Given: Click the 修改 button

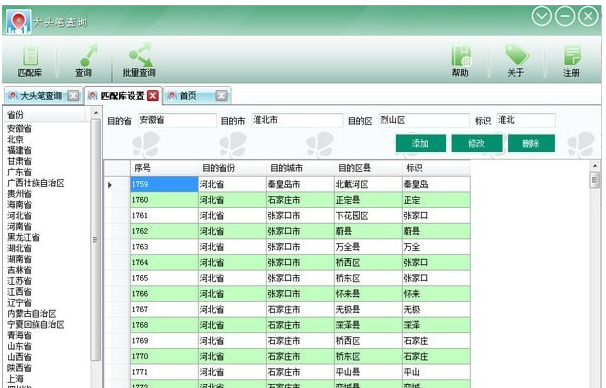Looking at the screenshot, I should point(477,143).
